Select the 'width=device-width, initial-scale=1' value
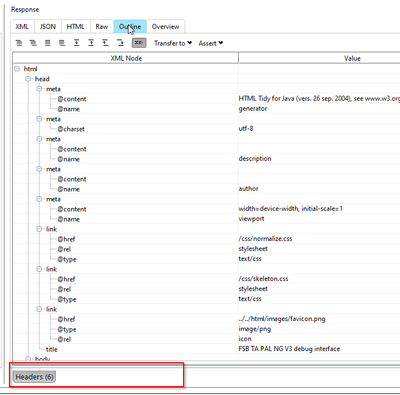The width and height of the screenshot is (400, 395). (291, 209)
